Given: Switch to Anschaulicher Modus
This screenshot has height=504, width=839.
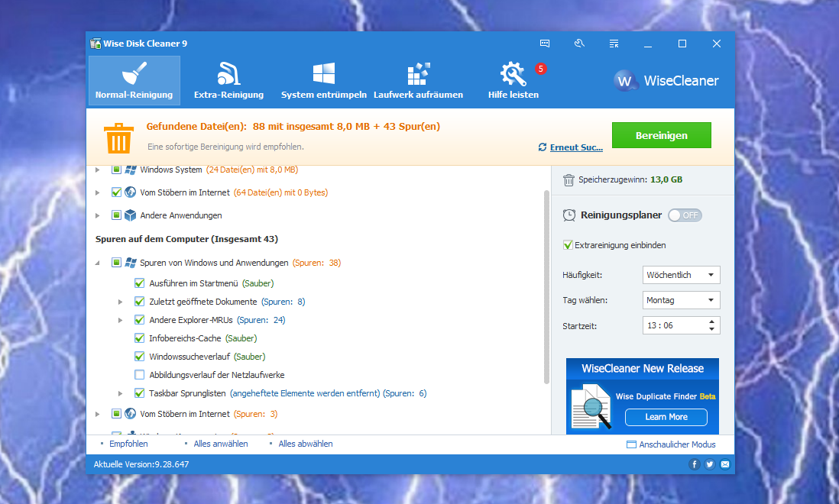Looking at the screenshot, I should click(x=671, y=444).
